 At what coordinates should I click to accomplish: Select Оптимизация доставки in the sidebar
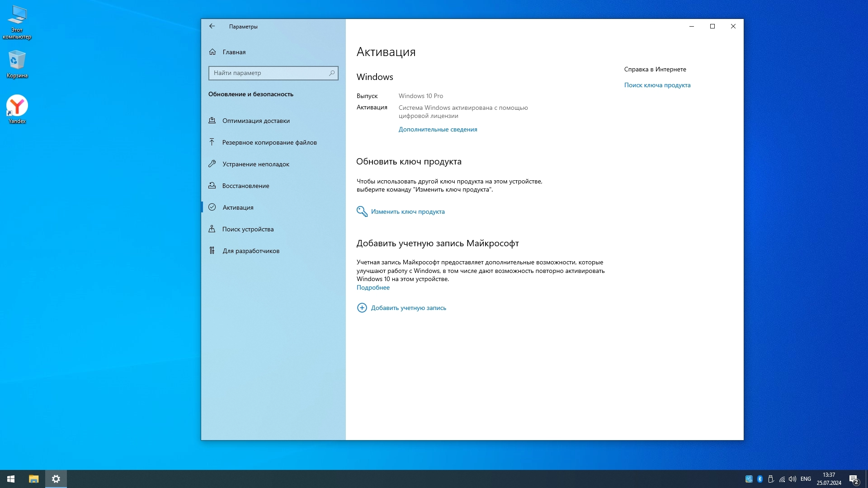pos(256,121)
